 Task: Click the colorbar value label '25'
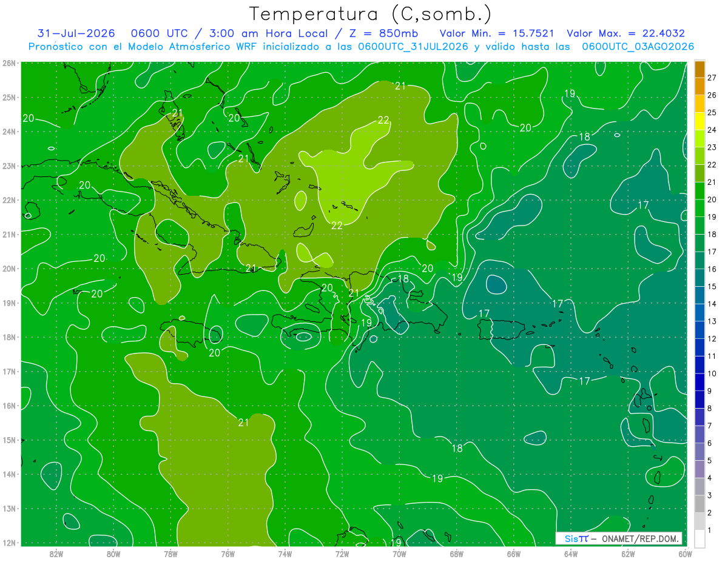(x=712, y=112)
